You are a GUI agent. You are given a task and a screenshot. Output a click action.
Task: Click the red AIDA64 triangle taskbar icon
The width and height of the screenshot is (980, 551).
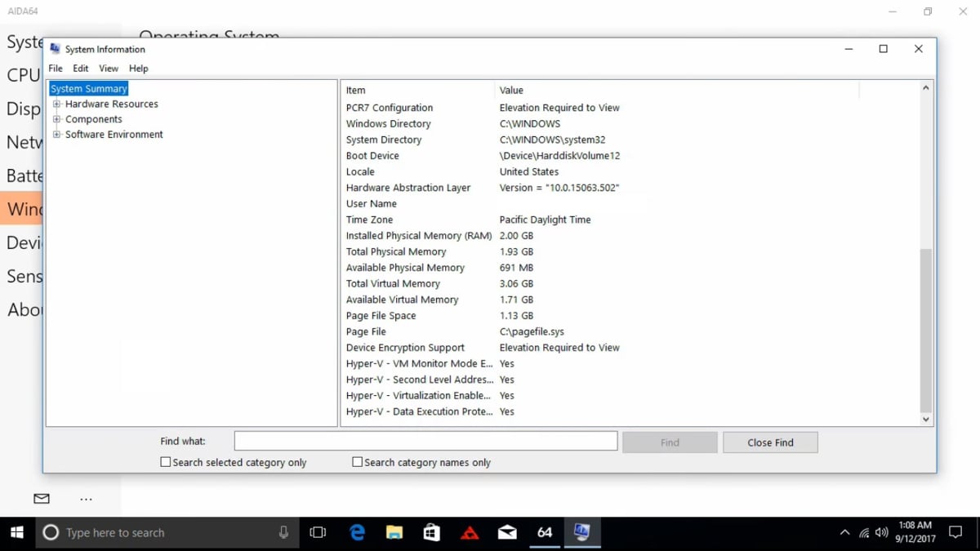pyautogui.click(x=469, y=532)
